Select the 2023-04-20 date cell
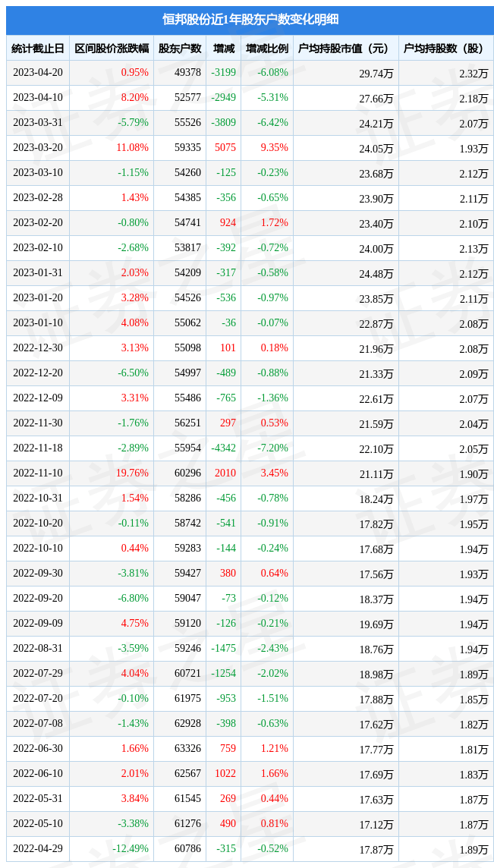 38,73
